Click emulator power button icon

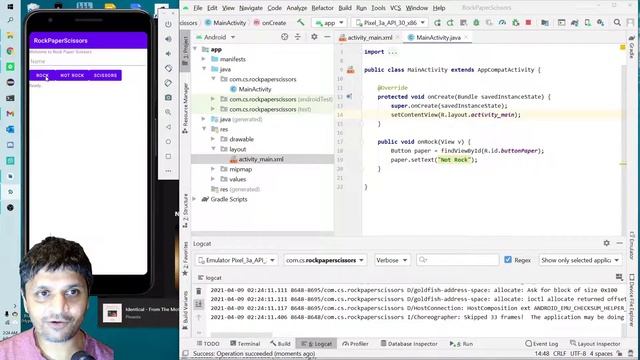tap(168, 24)
